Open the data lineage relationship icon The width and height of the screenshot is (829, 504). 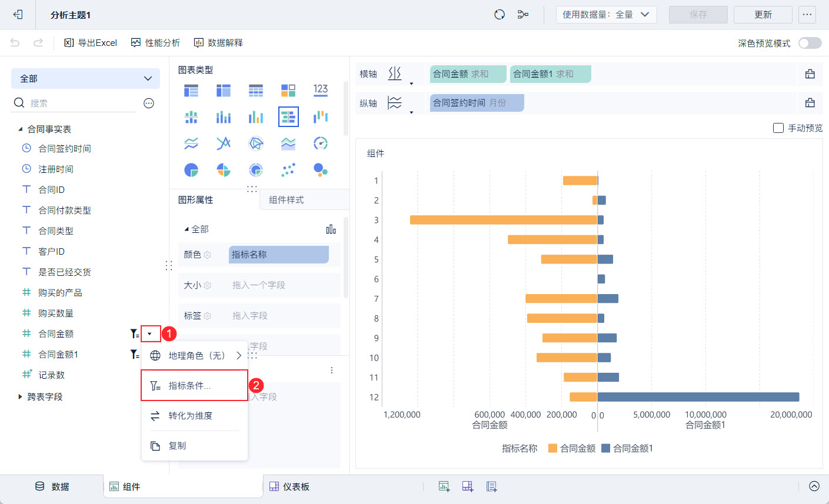(522, 15)
